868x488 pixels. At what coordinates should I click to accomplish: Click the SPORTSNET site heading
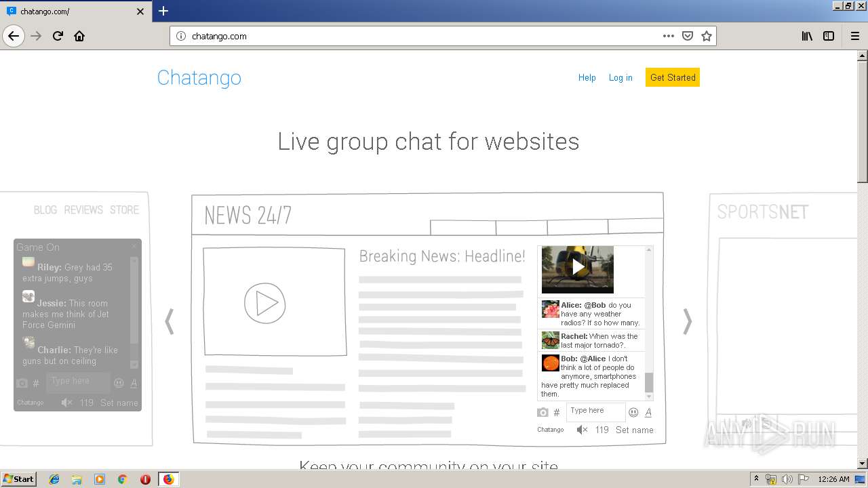pyautogui.click(x=763, y=212)
